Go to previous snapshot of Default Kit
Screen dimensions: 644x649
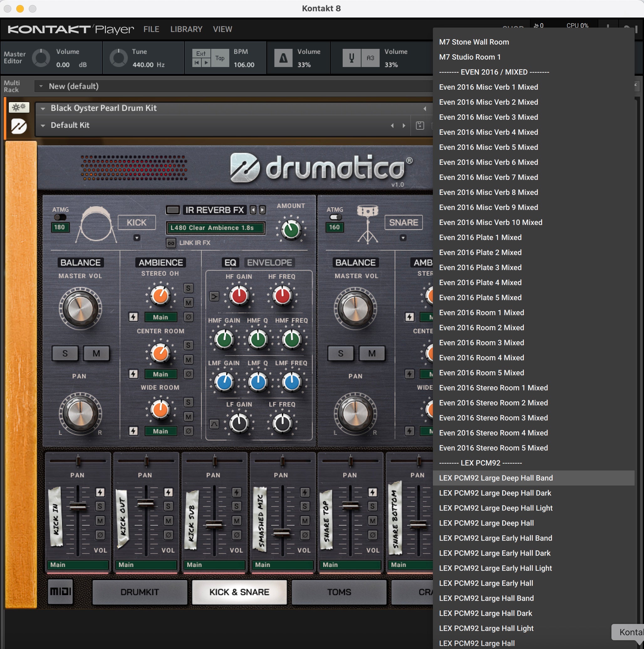(392, 125)
